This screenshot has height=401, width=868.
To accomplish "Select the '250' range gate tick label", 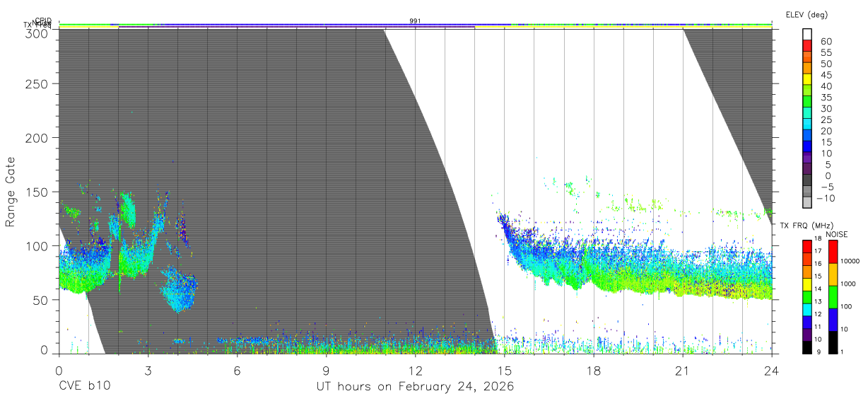I will point(36,84).
